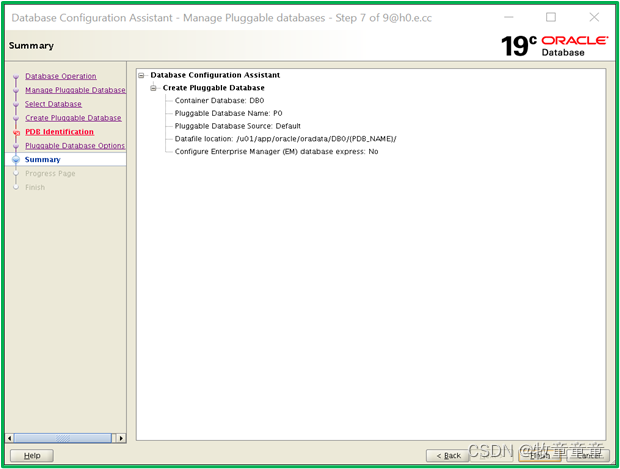Screen dimensions: 620x469
Task: Go to Pluggable Database Options step
Action: click(x=75, y=146)
